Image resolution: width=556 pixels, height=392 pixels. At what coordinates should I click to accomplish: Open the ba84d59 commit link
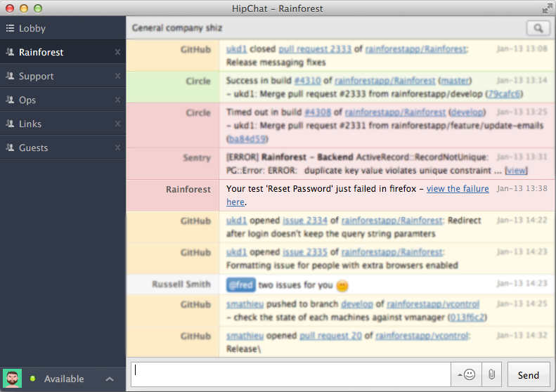247,139
